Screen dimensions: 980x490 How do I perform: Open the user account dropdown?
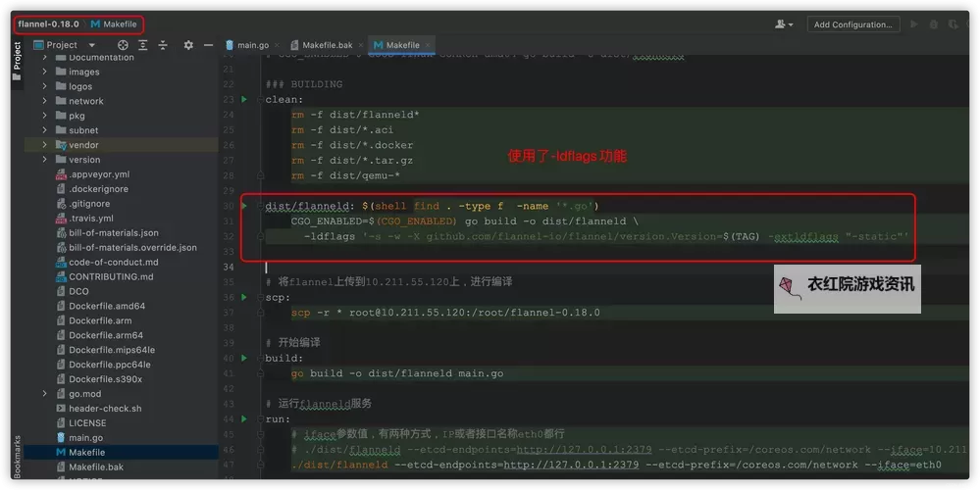(x=783, y=24)
